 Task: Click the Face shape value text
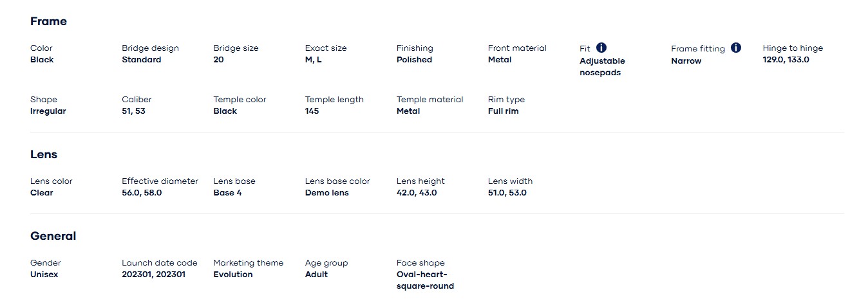[426, 280]
